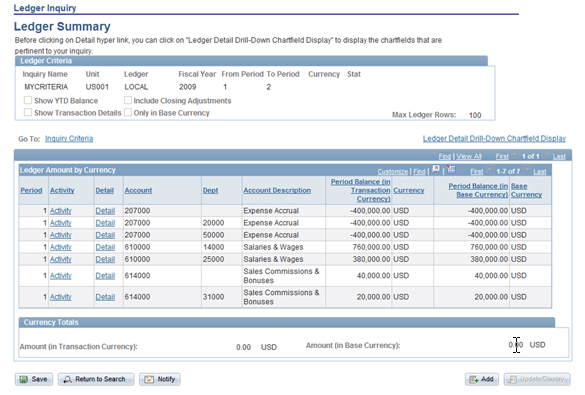Viewport: 585px width, 395px height.
Task: Click Last link beside 1-7 of 7
Action: pos(540,172)
